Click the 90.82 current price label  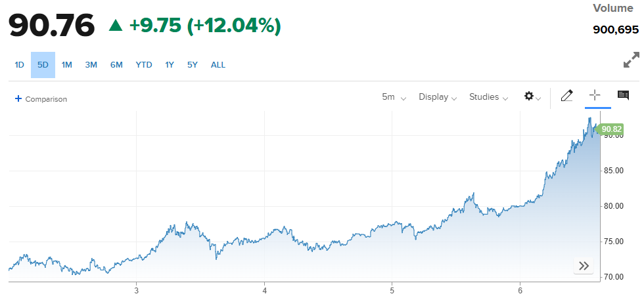611,129
